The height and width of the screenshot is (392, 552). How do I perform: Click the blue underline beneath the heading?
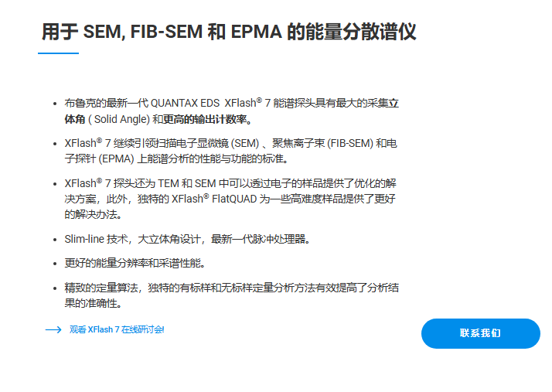(59, 53)
